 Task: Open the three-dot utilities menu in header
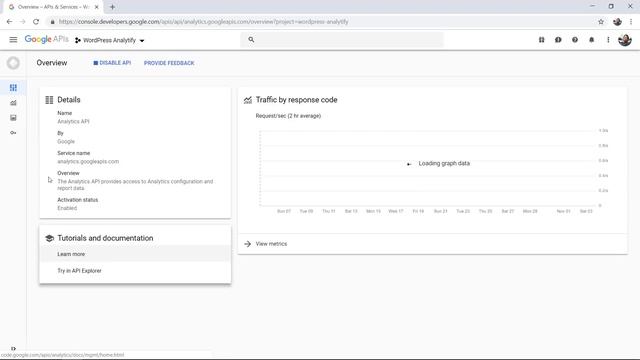click(608, 40)
